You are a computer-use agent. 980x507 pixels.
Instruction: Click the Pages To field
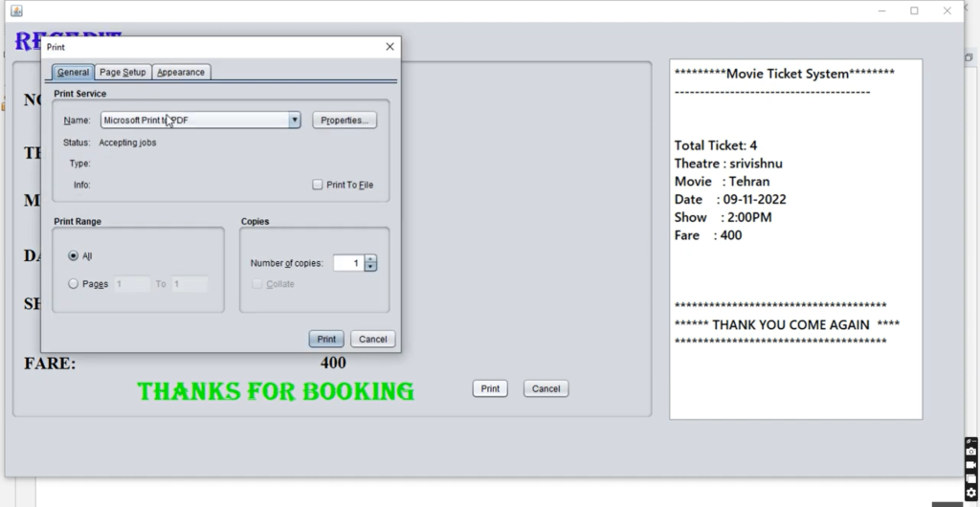click(x=189, y=284)
